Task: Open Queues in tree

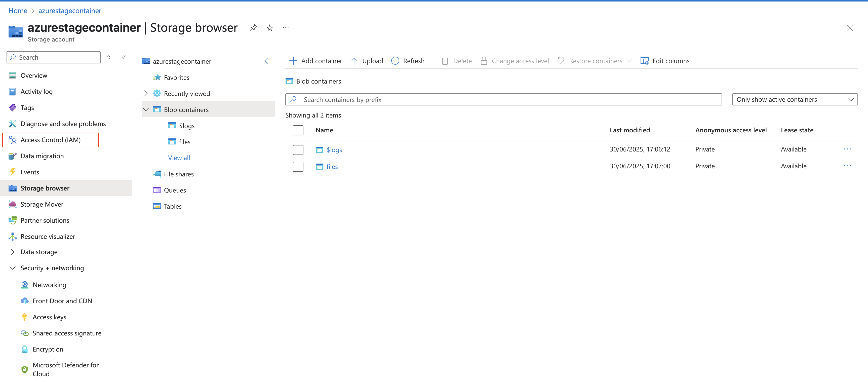Action: pyautogui.click(x=175, y=190)
